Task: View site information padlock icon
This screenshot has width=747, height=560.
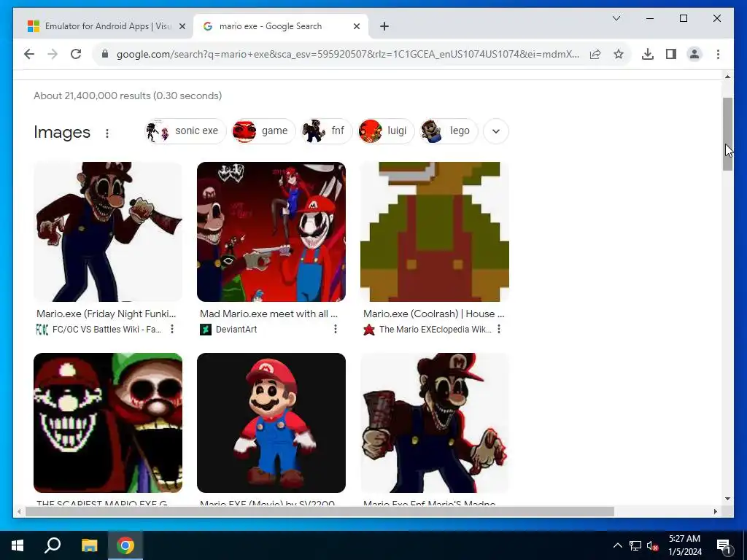Action: 105,54
